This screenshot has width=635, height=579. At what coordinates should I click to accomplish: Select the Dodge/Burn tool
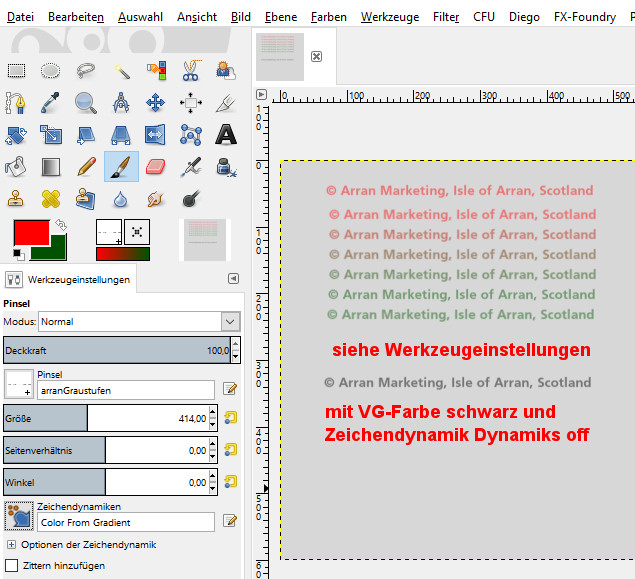click(191, 199)
